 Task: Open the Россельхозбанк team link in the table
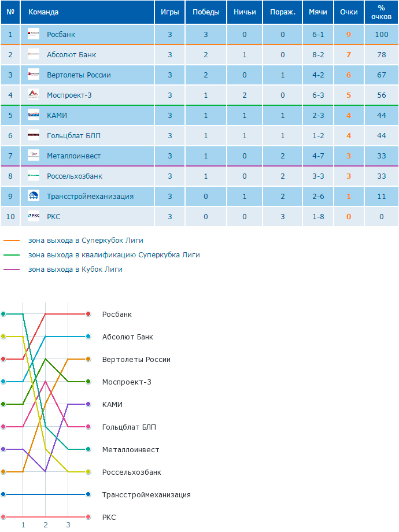point(75,176)
